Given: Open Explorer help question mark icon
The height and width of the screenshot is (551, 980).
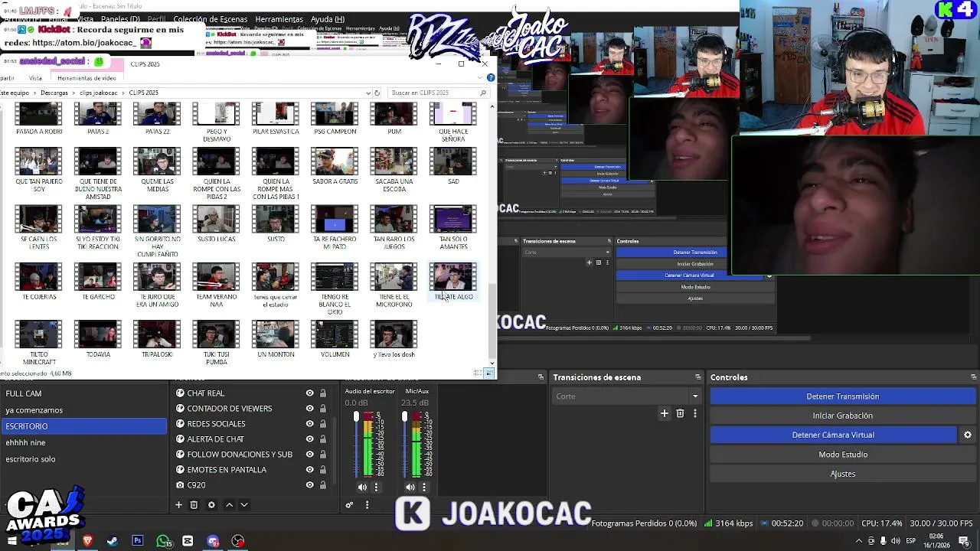Looking at the screenshot, I should (x=491, y=78).
